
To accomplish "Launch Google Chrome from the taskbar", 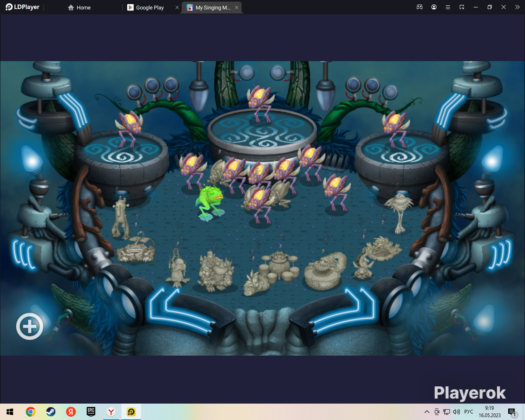I will [x=30, y=412].
